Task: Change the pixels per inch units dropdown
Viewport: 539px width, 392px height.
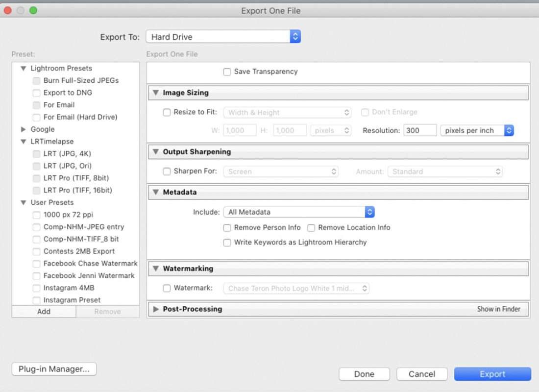Action: coord(476,130)
